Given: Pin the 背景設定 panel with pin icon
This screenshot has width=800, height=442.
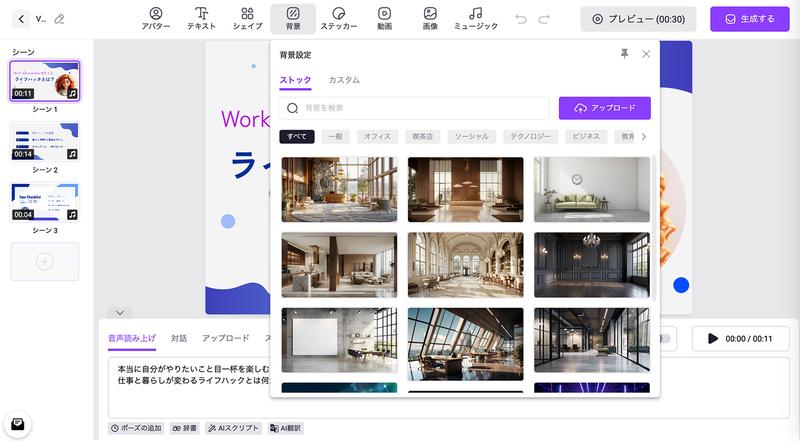Looking at the screenshot, I should pyautogui.click(x=625, y=54).
